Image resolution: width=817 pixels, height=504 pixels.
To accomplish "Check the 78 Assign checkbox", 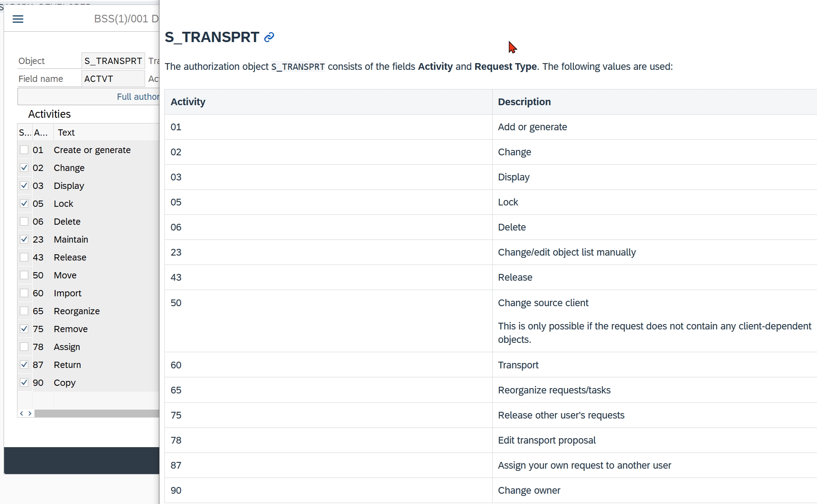I will (x=24, y=347).
